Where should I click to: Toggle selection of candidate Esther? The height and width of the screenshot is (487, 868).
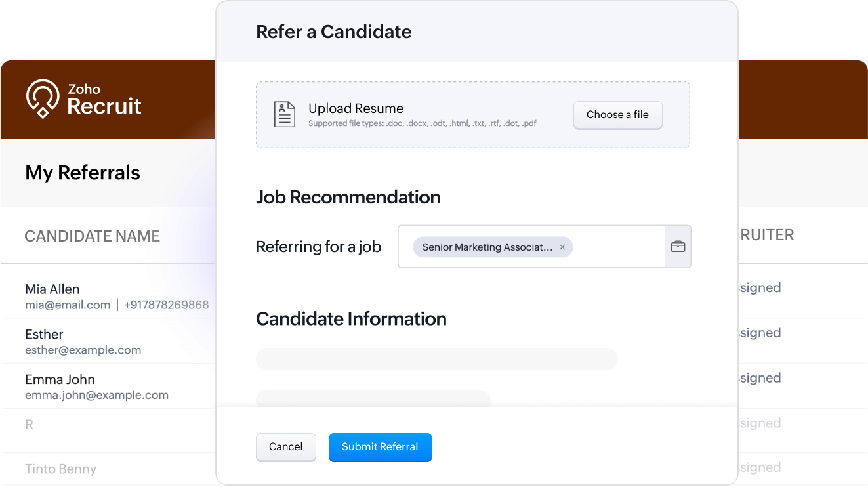tap(43, 334)
